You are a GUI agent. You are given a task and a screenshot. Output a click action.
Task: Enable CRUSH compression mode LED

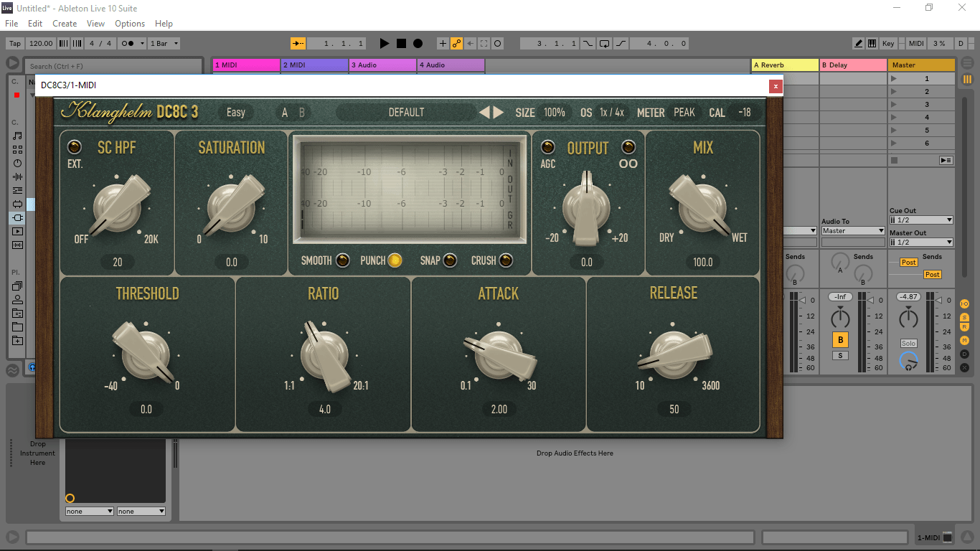click(x=506, y=260)
